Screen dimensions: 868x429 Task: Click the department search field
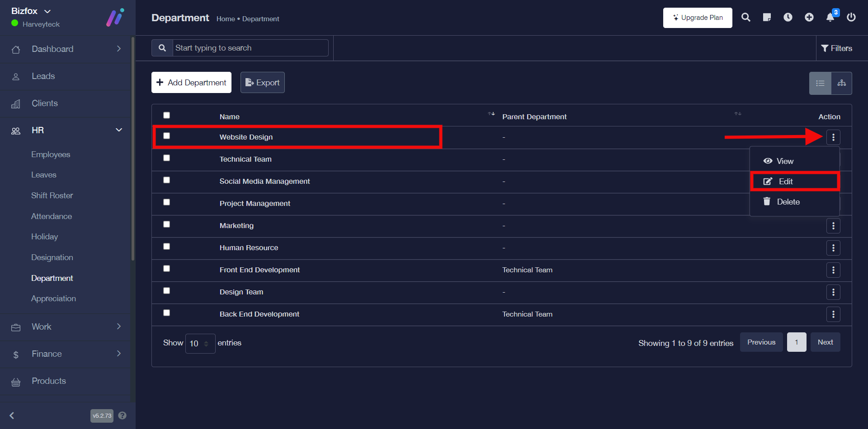[x=250, y=48]
